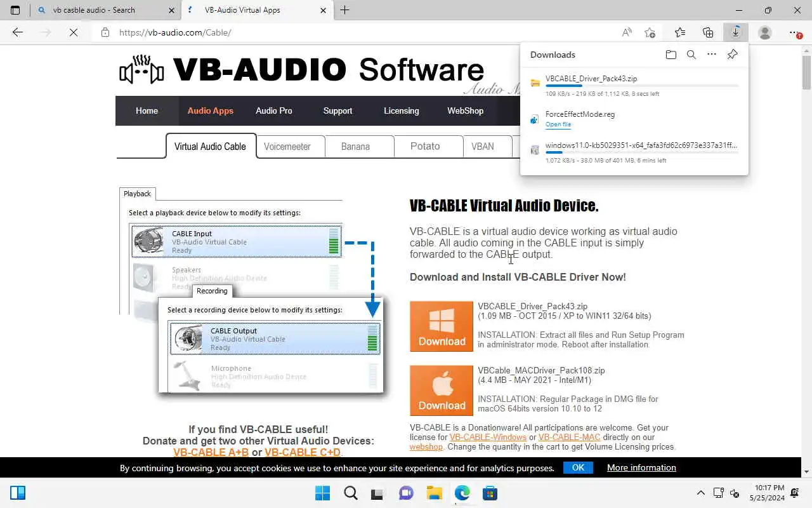Close the VB-Audio Virtual Apps tab
This screenshot has height=508, width=812.
click(324, 10)
